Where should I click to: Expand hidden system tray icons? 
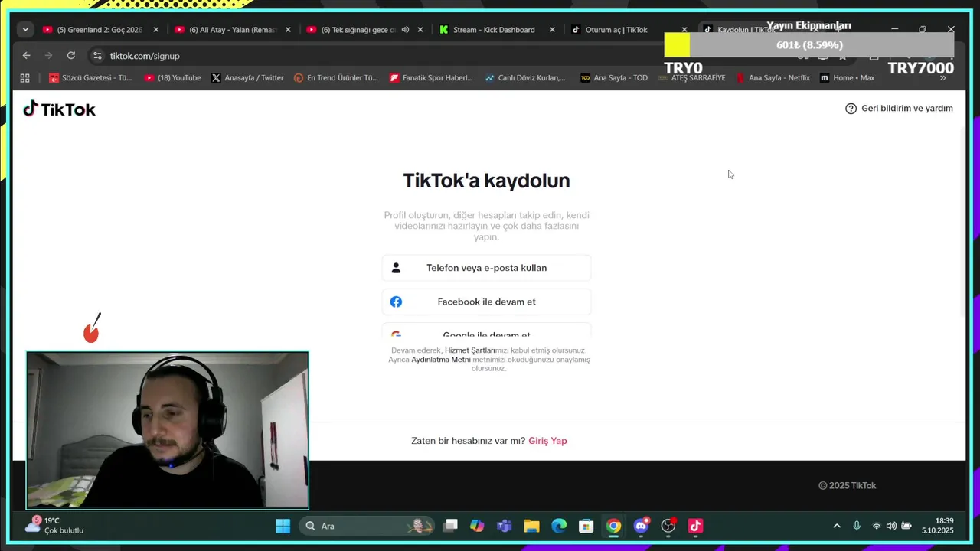[x=837, y=526]
